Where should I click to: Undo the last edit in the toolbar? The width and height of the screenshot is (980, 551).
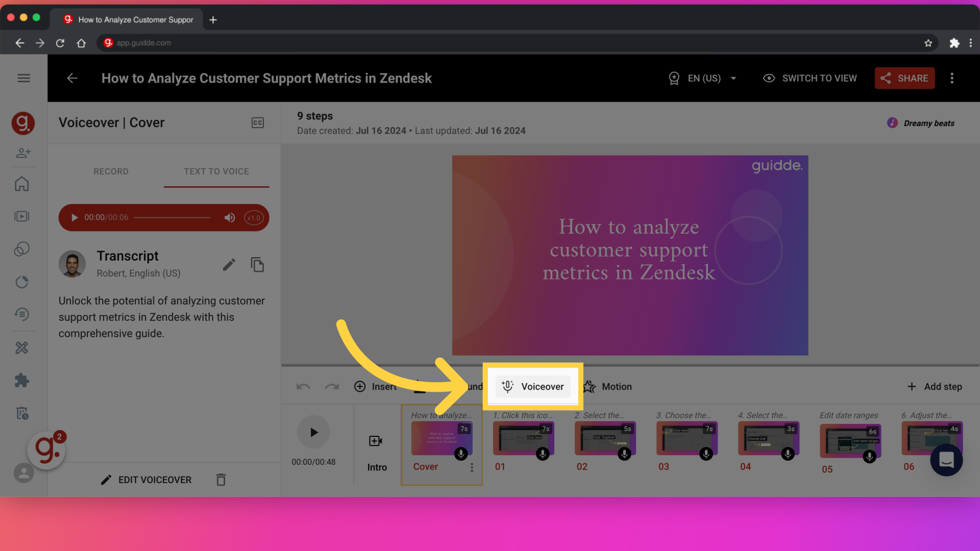pos(303,387)
